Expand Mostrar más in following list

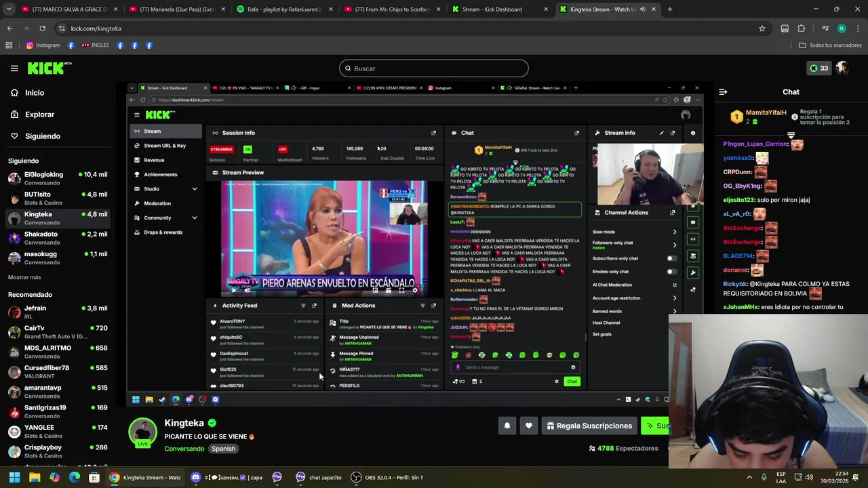point(24,277)
